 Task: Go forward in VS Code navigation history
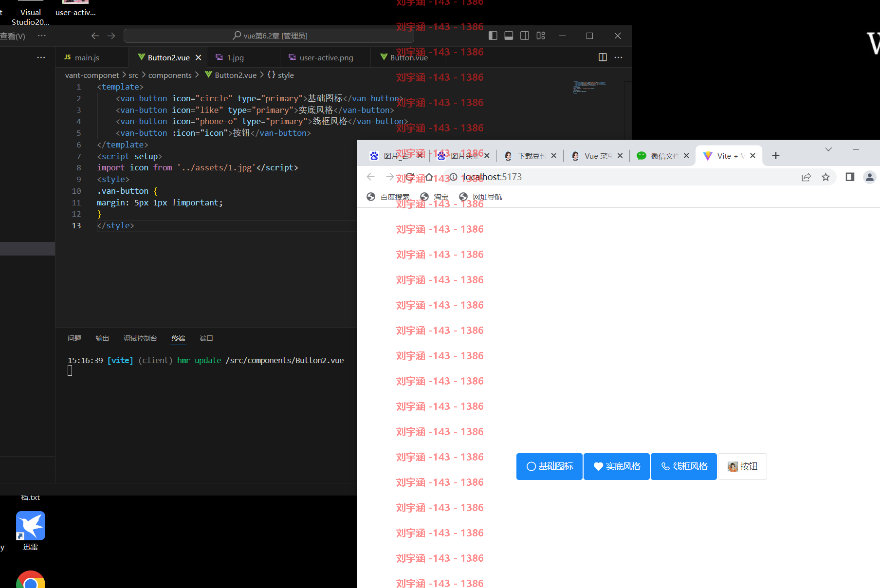[x=111, y=36]
